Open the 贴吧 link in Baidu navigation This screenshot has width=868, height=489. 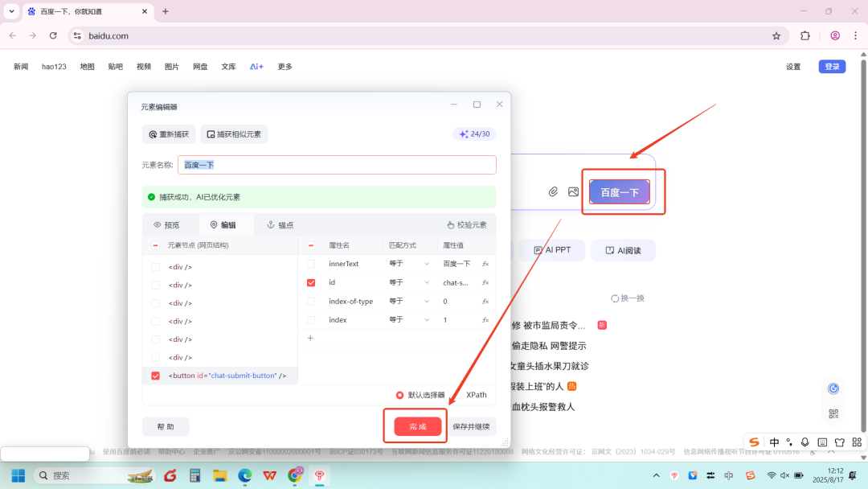click(116, 67)
